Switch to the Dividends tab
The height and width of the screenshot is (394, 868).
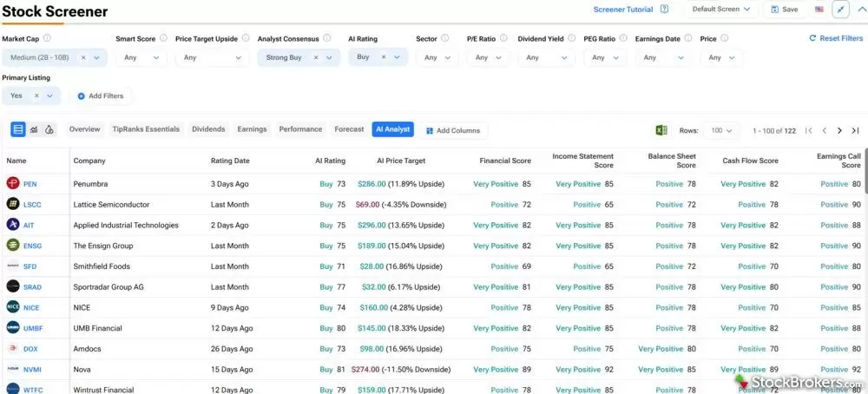208,129
